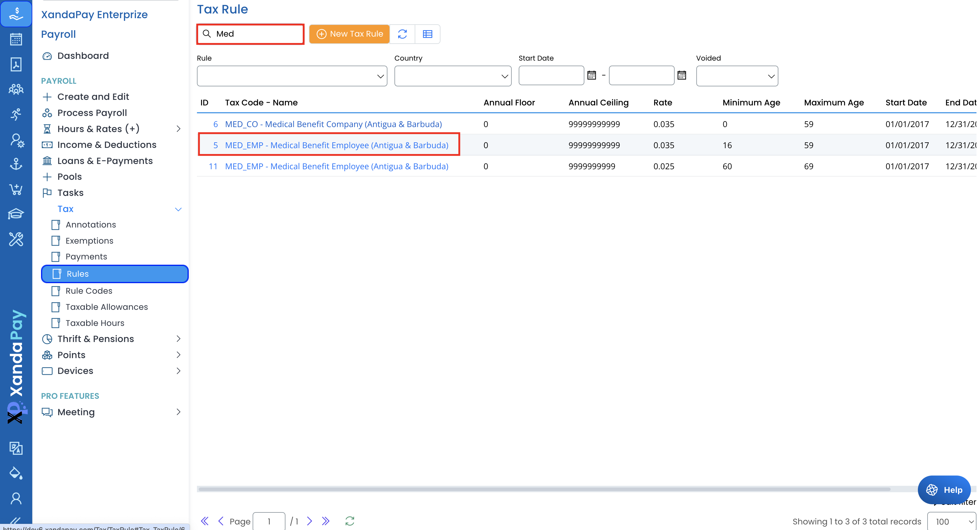980x530 pixels.
Task: Open the table view icon in the toolbar
Action: click(427, 34)
